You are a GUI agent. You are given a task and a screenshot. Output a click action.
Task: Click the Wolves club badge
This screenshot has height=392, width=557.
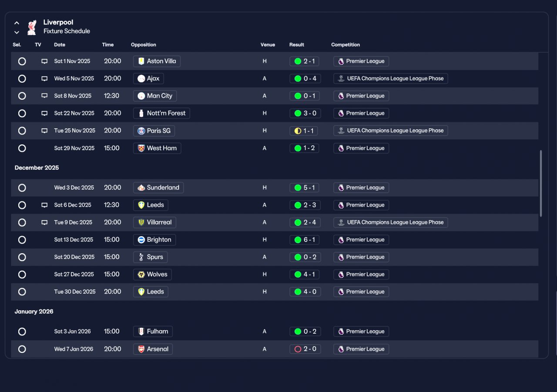tap(141, 275)
